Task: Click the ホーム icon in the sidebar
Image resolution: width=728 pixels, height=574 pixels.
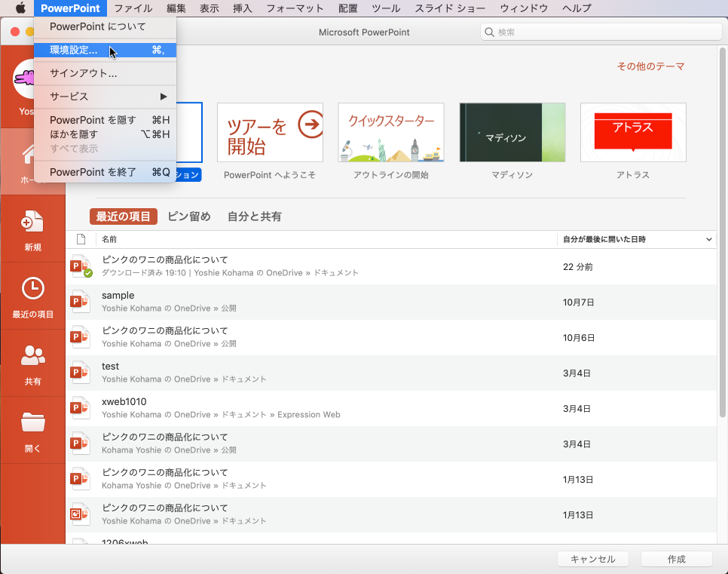Action: tap(29, 155)
